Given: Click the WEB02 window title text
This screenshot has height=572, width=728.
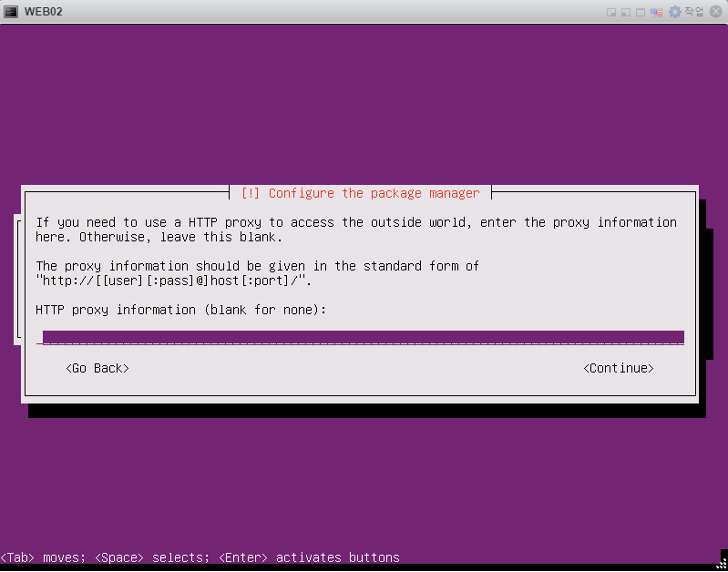Looking at the screenshot, I should coord(43,12).
